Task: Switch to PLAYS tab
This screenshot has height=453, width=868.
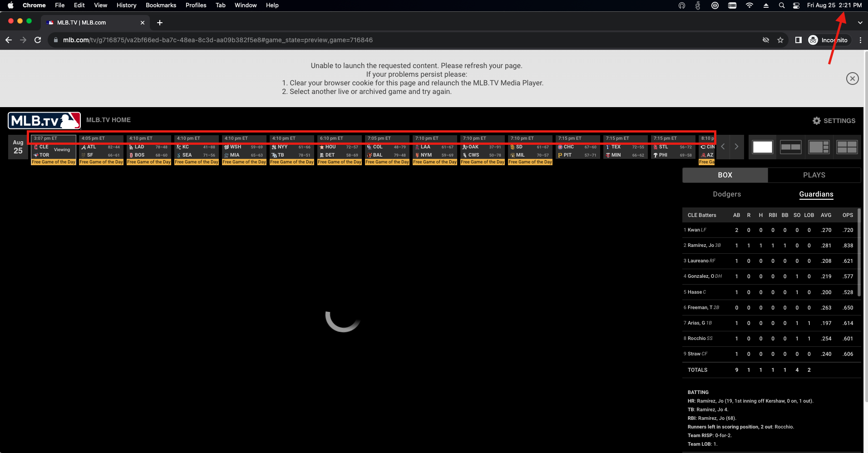Action: [814, 175]
